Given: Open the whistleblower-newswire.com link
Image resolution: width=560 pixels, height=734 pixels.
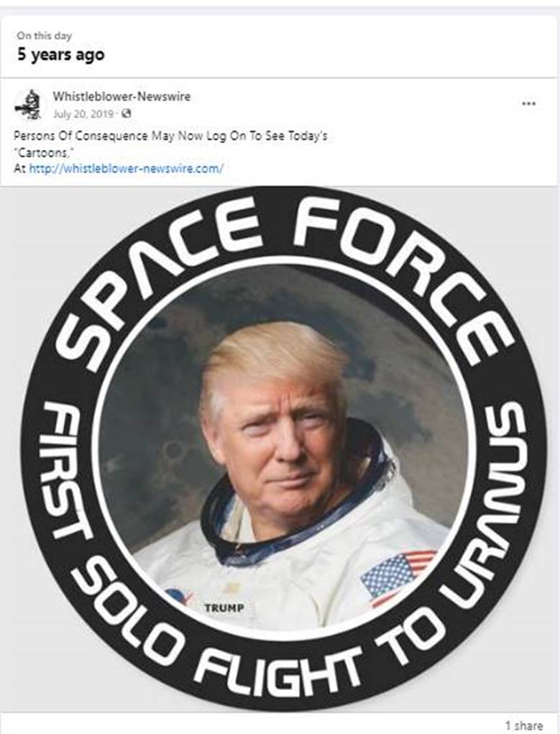Looking at the screenshot, I should coord(127,168).
